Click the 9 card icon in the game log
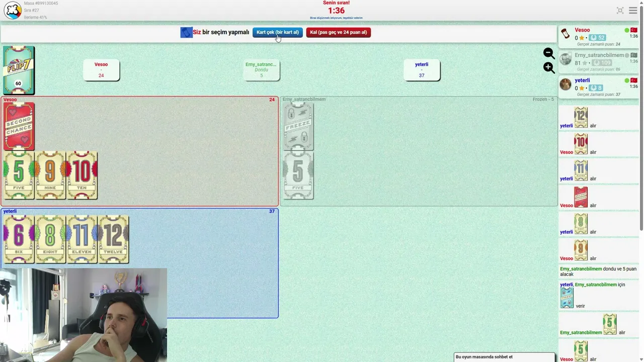 point(581,250)
